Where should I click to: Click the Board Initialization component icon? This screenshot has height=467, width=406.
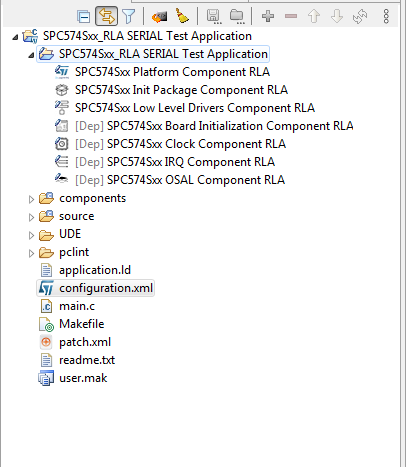[x=62, y=126]
